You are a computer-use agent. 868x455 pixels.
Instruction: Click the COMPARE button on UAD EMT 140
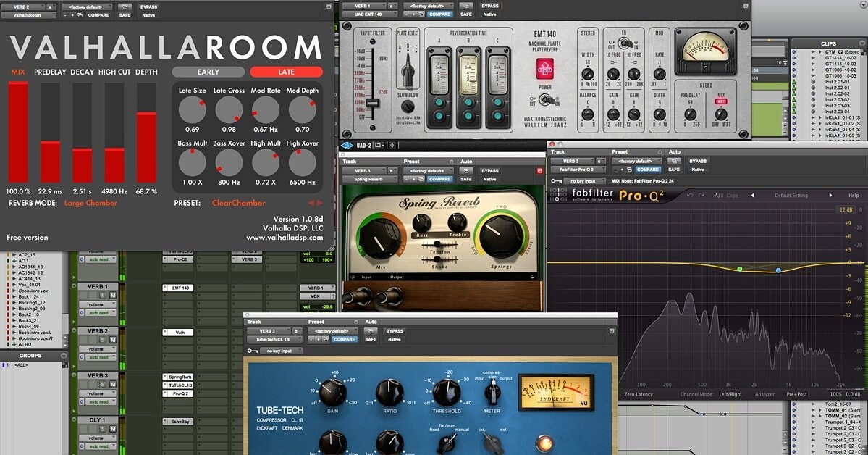441,14
